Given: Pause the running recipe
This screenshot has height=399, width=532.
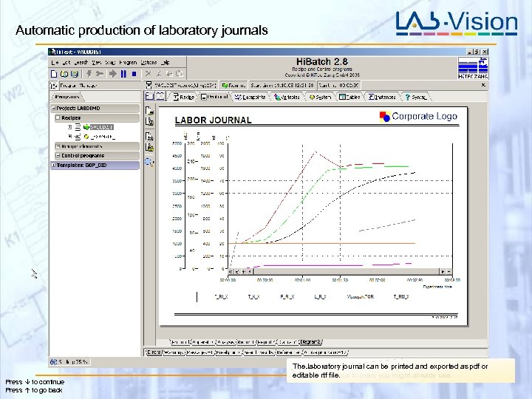Looking at the screenshot, I should pyautogui.click(x=123, y=74).
